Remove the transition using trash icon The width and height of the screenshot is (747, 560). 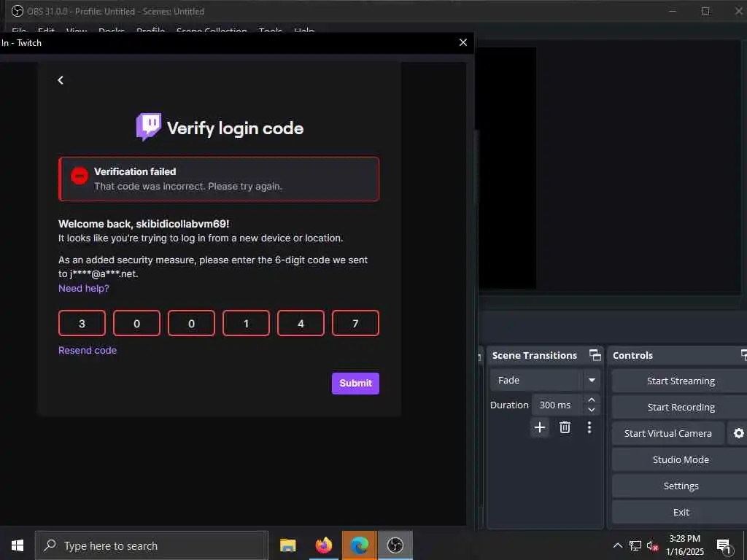[x=565, y=427]
